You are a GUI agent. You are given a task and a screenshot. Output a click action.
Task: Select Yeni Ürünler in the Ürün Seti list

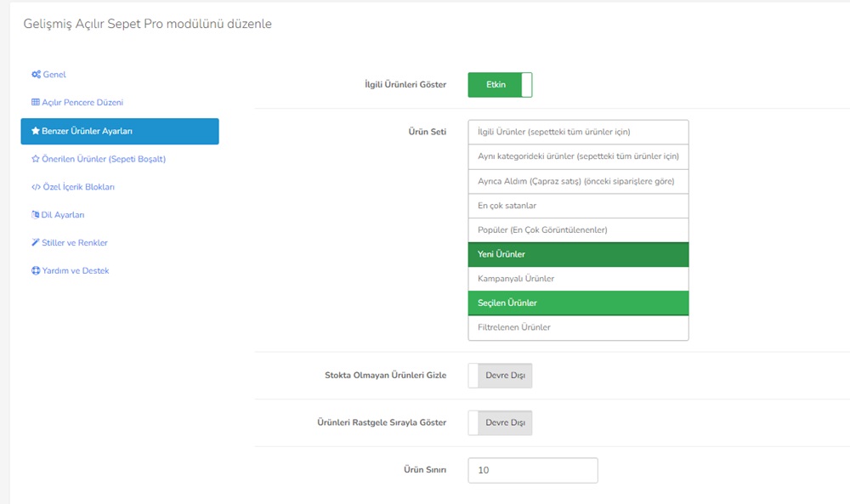(x=578, y=254)
